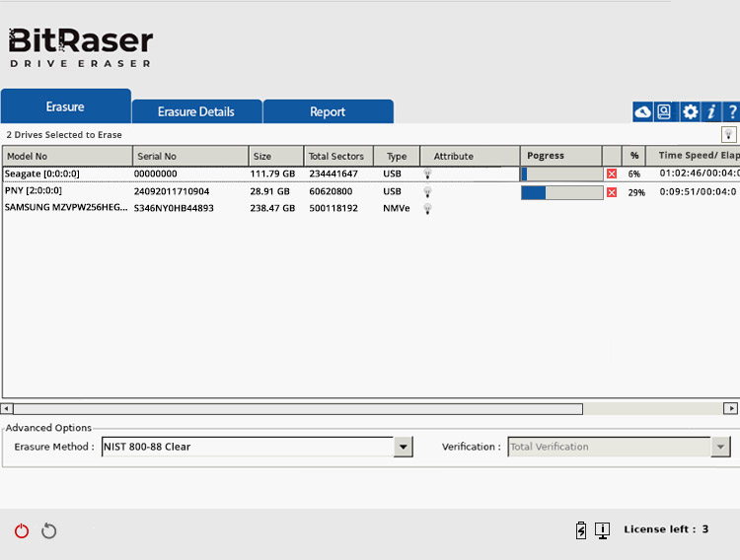Open the Erasure Details tab
The image size is (740, 560).
tap(196, 111)
